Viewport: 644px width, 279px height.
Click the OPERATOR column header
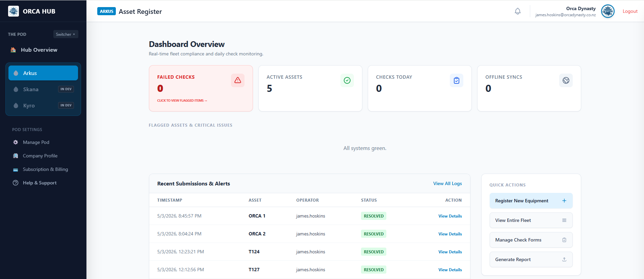[x=307, y=200]
